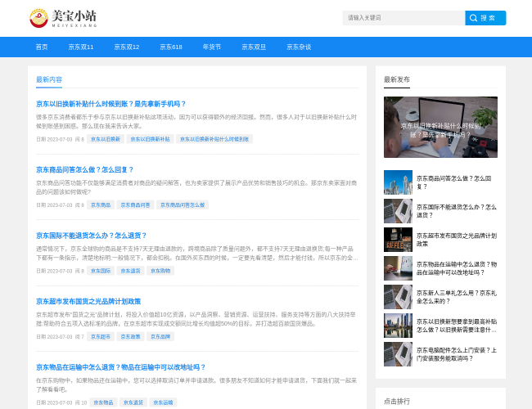Click thumbnail beside 京东物品在运输中 sidebar item
Viewport: 532px width, 409px height.
pyautogui.click(x=398, y=268)
